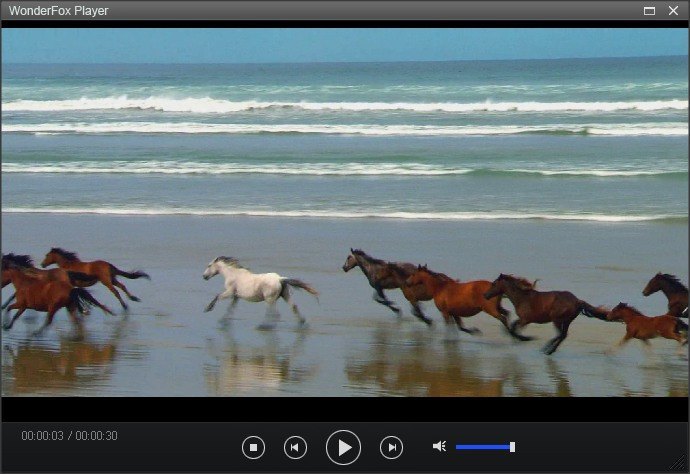Click the volume slider handle
Screen dimensions: 690x474
coord(512,447)
